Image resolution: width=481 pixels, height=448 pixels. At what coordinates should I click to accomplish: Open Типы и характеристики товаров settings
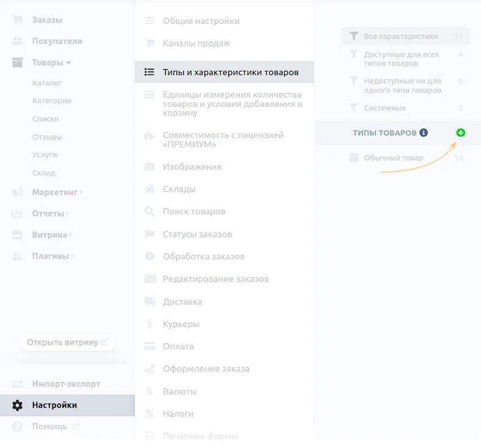(x=230, y=72)
